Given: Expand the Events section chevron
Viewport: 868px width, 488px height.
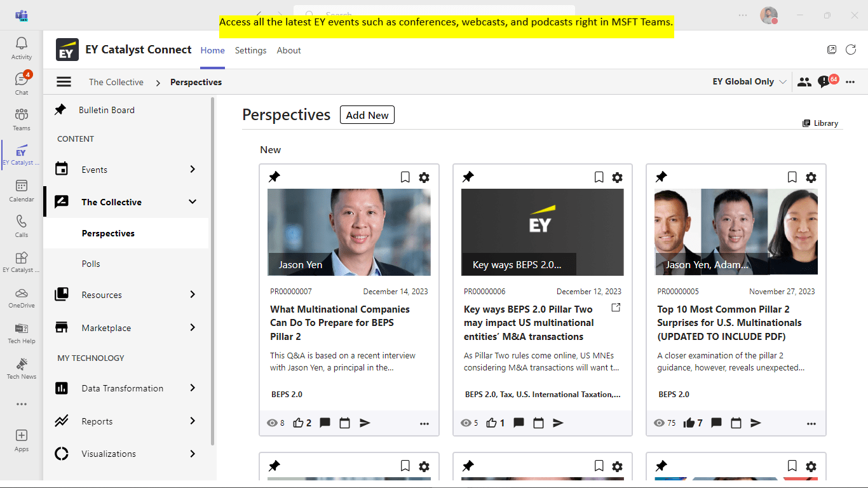Looking at the screenshot, I should (x=193, y=169).
